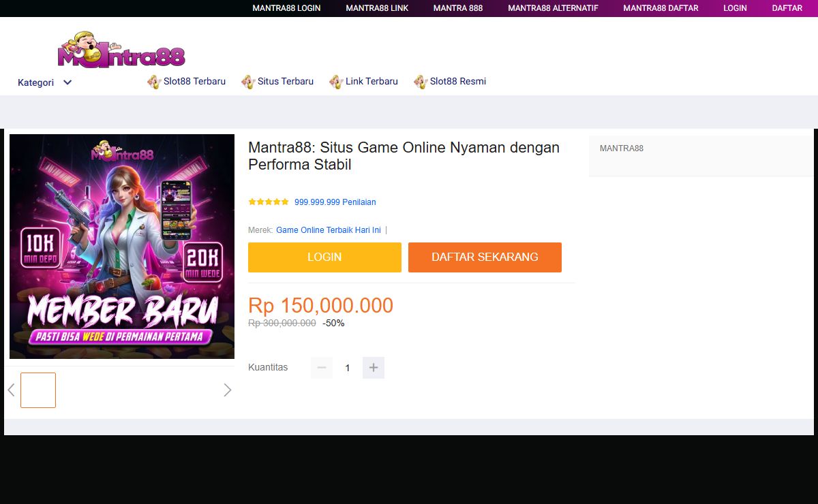Click the Kuantitas label

(268, 367)
